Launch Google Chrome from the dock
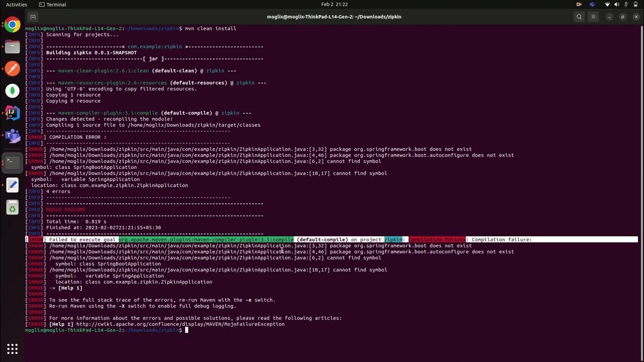 coord(13,24)
